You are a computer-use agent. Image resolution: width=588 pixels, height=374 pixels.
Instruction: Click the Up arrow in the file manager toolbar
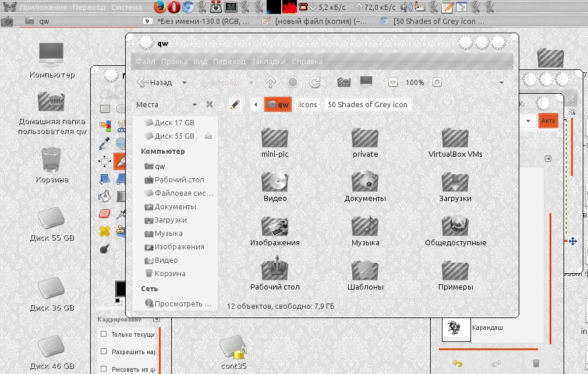point(270,82)
